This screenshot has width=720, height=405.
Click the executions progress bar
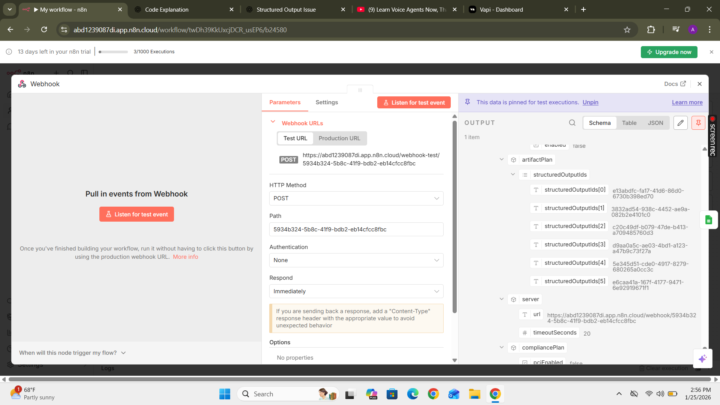point(113,52)
